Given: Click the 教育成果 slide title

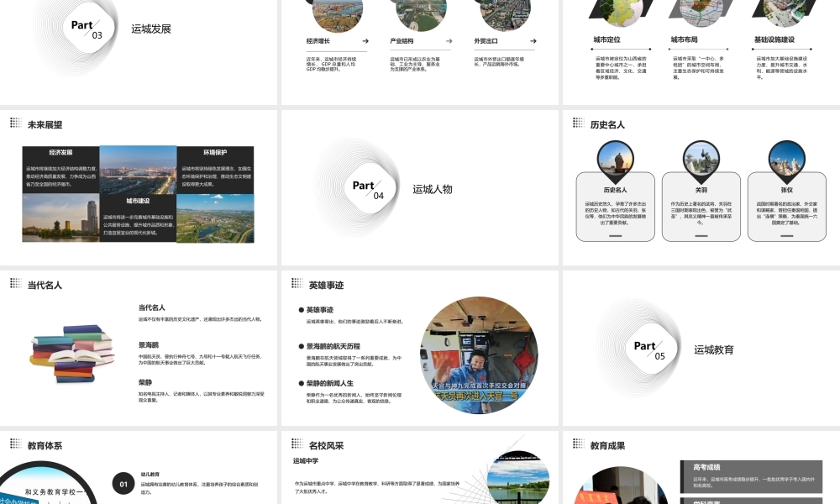Looking at the screenshot, I should 607,445.
